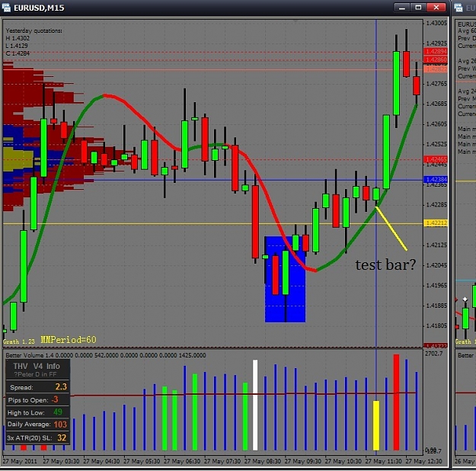Click the 'MMPeriod=60' label
The height and width of the screenshot is (471, 476).
point(69,340)
